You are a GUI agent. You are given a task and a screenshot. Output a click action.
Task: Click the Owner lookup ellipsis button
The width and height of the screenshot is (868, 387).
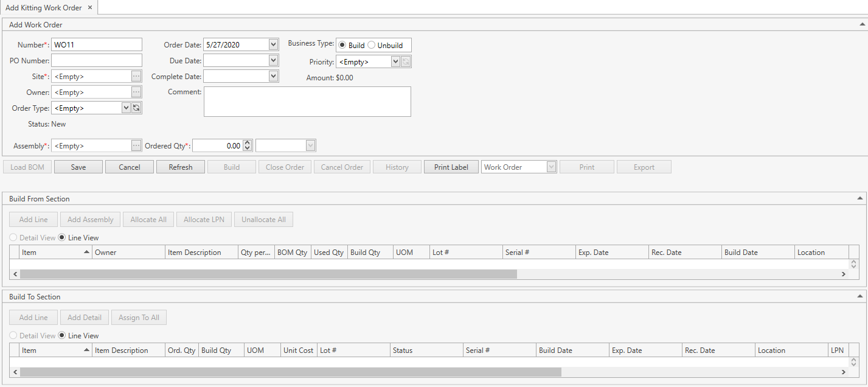tap(136, 92)
